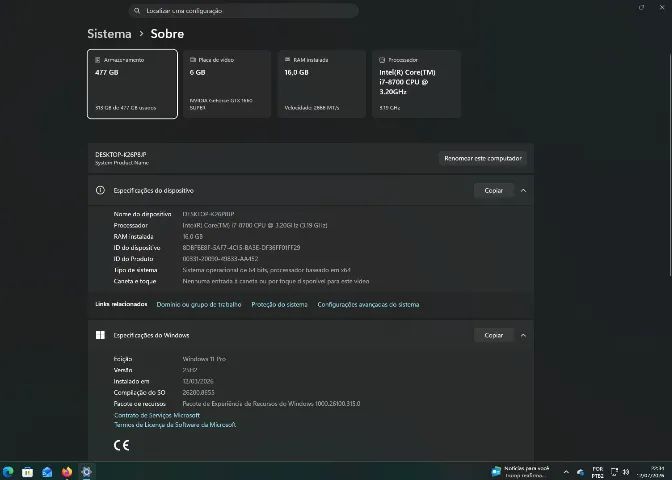Open Configurações avançadas do sistema link
Image resolution: width=672 pixels, height=480 pixels.
pos(368,304)
